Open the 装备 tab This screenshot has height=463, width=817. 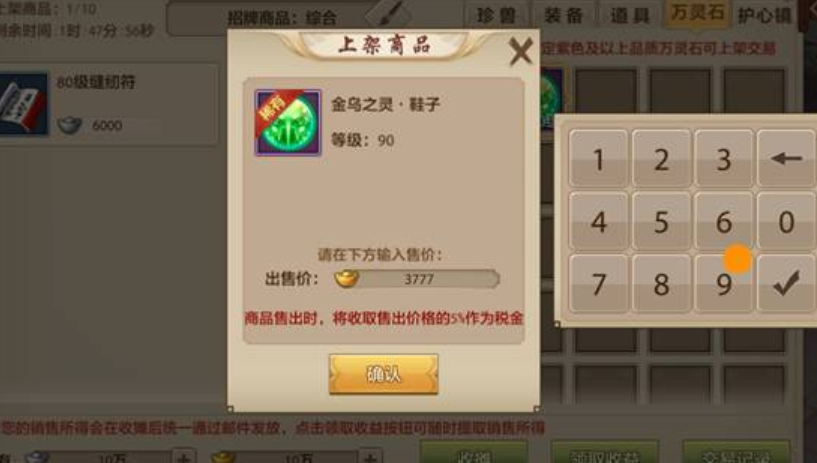(563, 16)
